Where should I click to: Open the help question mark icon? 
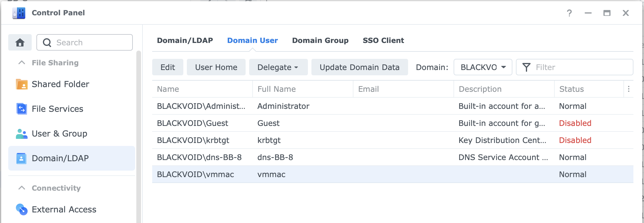[569, 13]
